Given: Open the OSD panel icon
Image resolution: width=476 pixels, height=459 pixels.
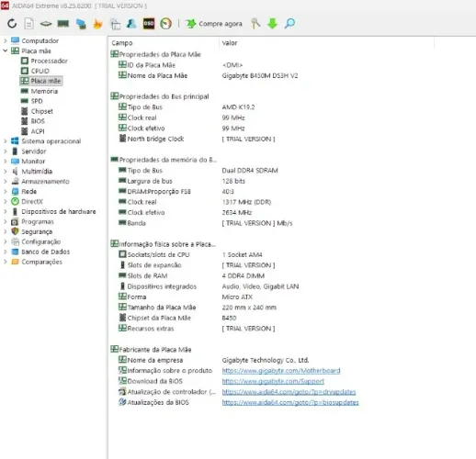Looking at the screenshot, I should (x=149, y=24).
